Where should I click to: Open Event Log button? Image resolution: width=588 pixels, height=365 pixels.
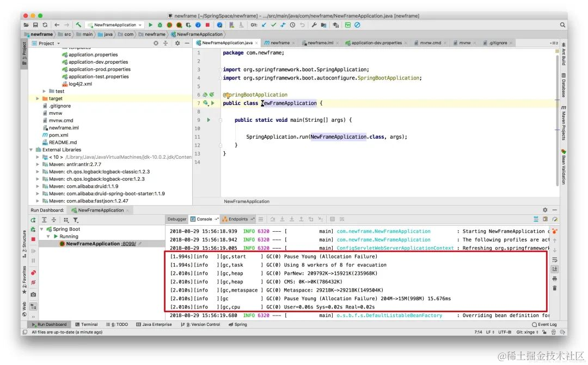point(544,325)
